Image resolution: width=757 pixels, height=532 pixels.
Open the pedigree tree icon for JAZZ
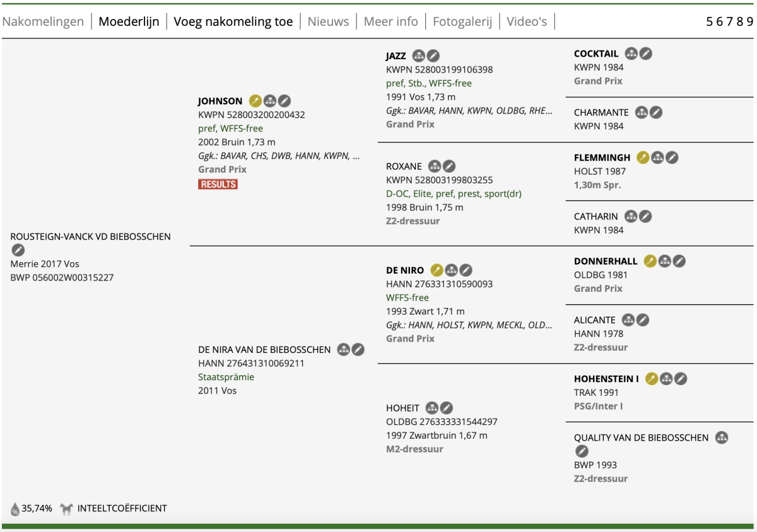[x=419, y=55]
